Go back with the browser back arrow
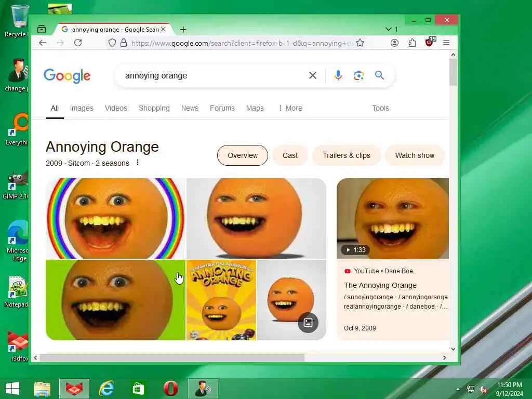Image resolution: width=532 pixels, height=399 pixels. pyautogui.click(x=43, y=43)
